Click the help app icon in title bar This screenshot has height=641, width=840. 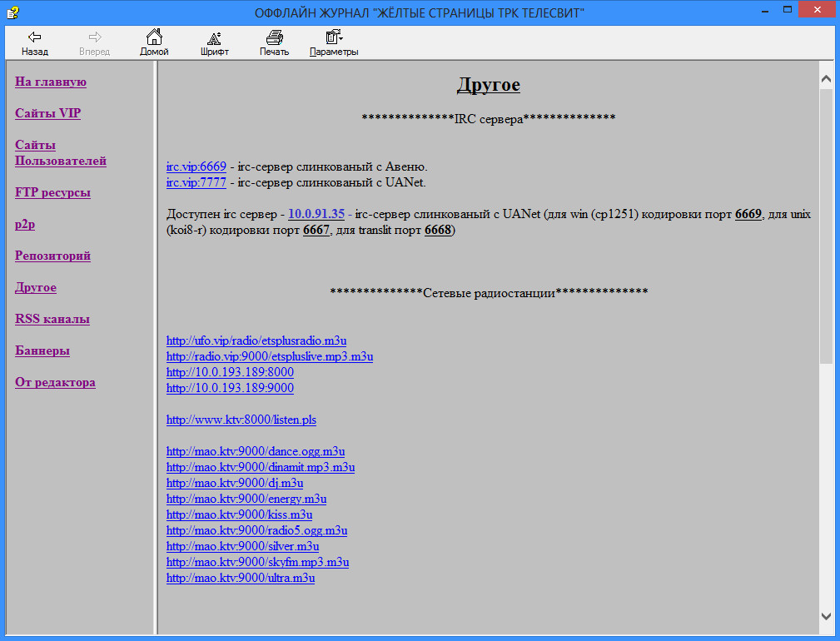point(12,12)
